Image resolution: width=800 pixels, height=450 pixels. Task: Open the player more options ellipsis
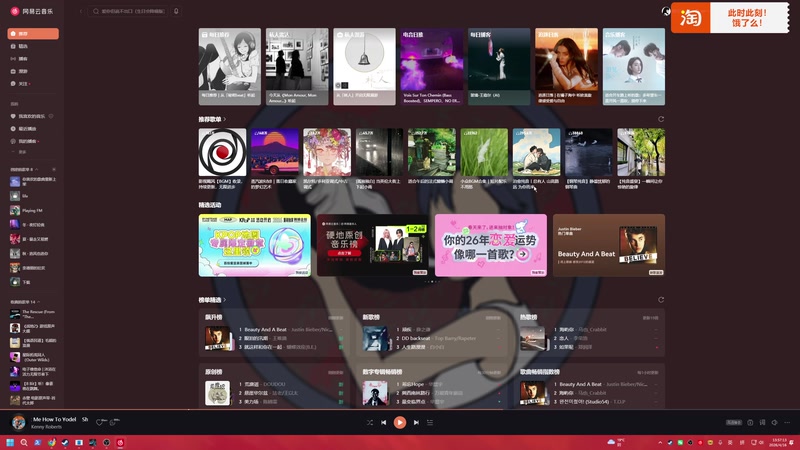click(x=787, y=422)
